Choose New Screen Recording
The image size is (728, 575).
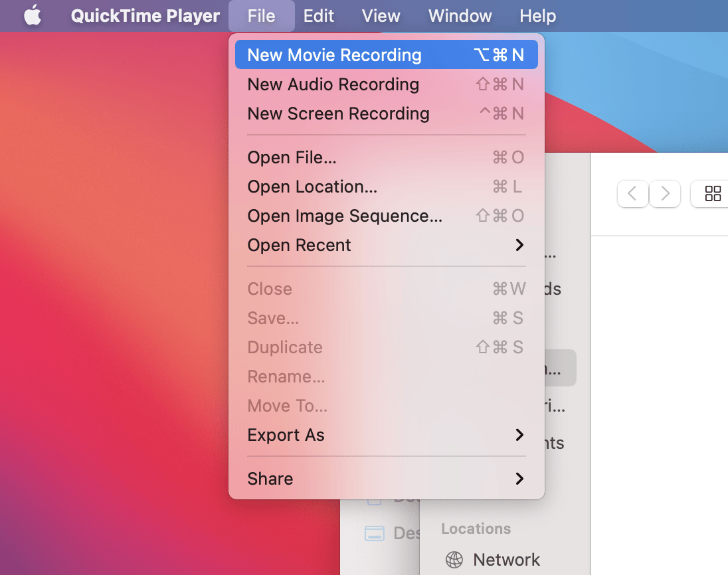[387, 114]
